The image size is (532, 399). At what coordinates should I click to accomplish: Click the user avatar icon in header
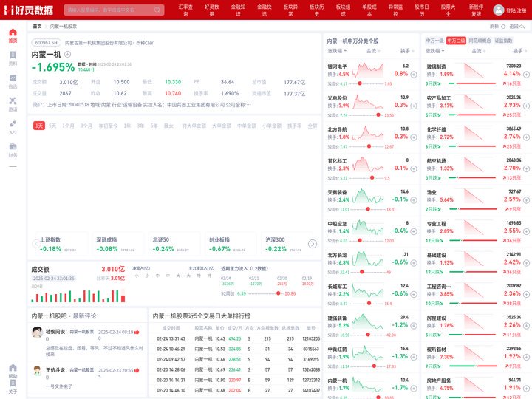(x=499, y=10)
